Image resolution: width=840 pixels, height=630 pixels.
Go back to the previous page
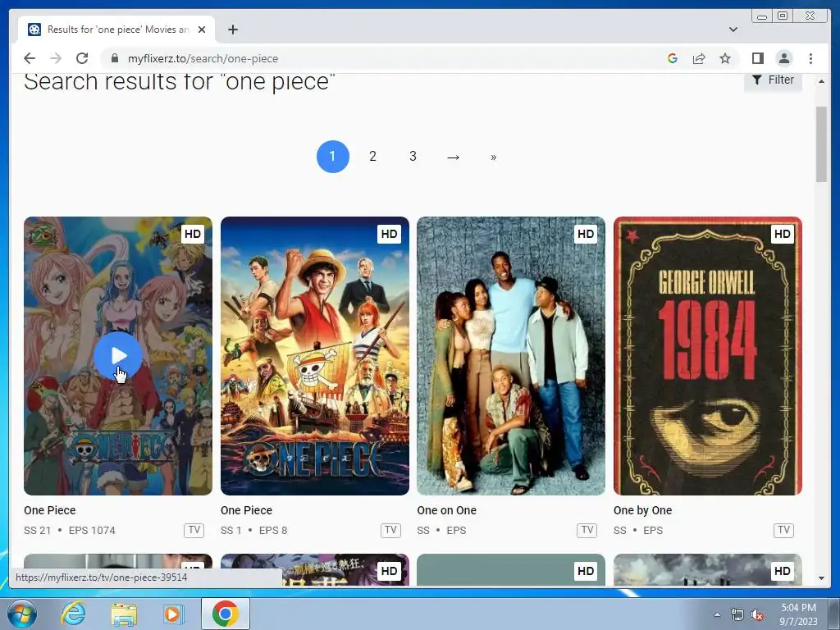coord(30,58)
